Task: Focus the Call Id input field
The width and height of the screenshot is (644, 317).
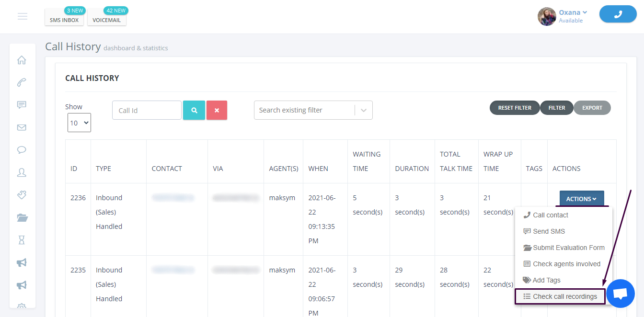Action: click(147, 110)
